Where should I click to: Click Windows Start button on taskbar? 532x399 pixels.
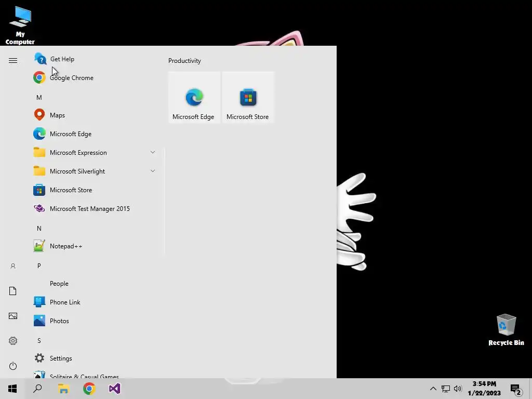12,389
